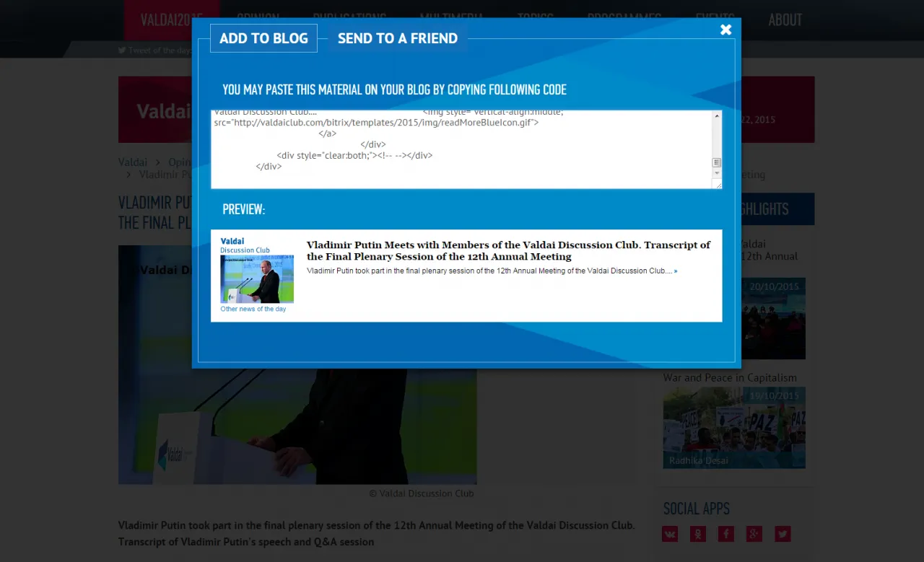Viewport: 924px width, 562px height.
Task: Click inside the embed code text area
Action: pyautogui.click(x=461, y=149)
